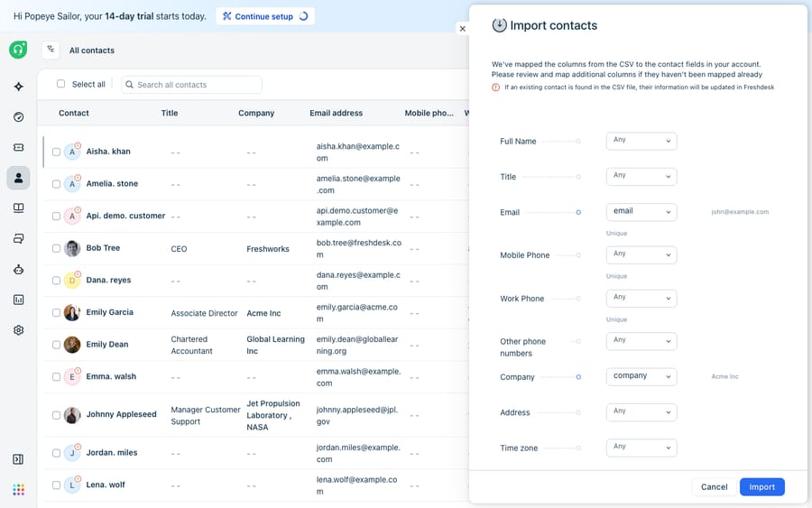812x508 pixels.
Task: Open the Analytics chart sidebar icon
Action: pyautogui.click(x=19, y=300)
